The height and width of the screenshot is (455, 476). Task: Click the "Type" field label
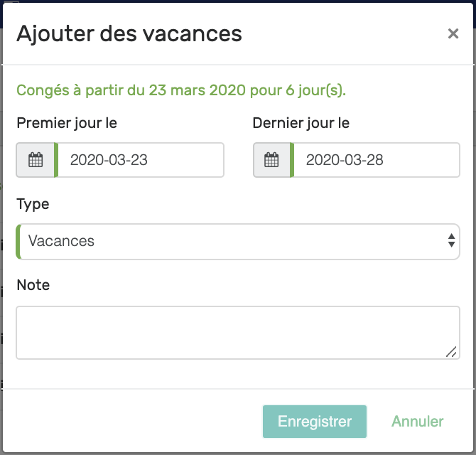coord(33,204)
